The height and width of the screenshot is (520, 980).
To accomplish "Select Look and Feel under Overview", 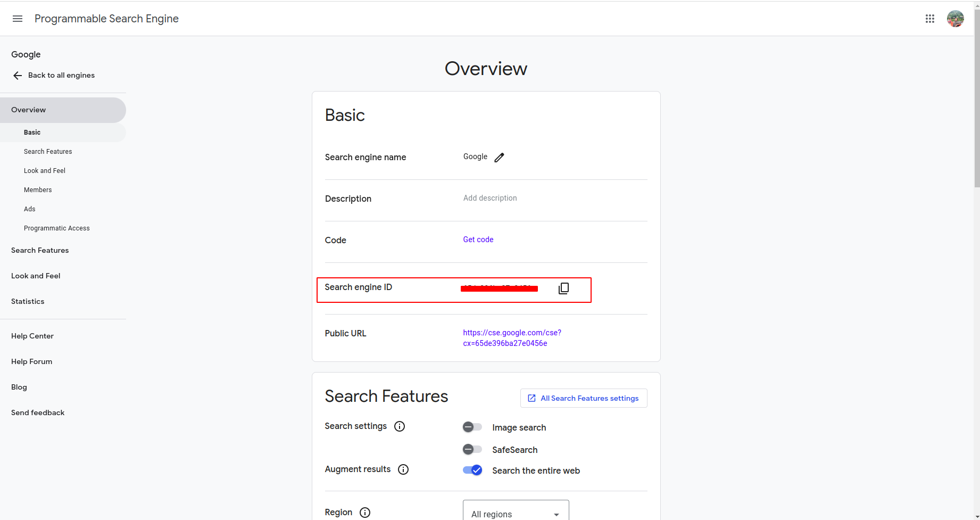I will 45,171.
